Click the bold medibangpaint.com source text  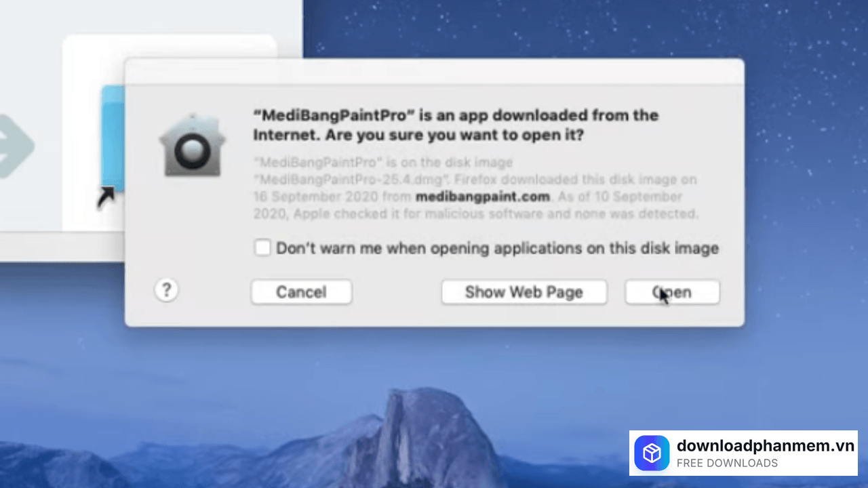(482, 197)
